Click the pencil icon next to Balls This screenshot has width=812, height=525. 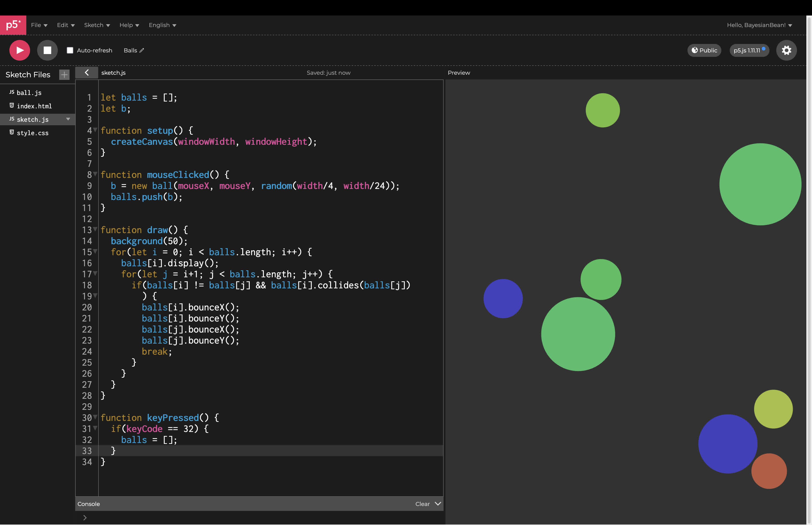pos(142,51)
